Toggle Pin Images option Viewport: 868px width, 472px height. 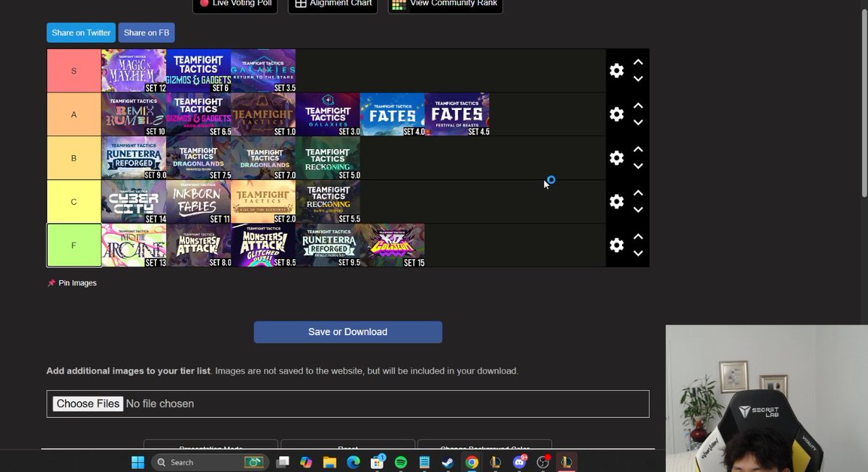point(72,283)
